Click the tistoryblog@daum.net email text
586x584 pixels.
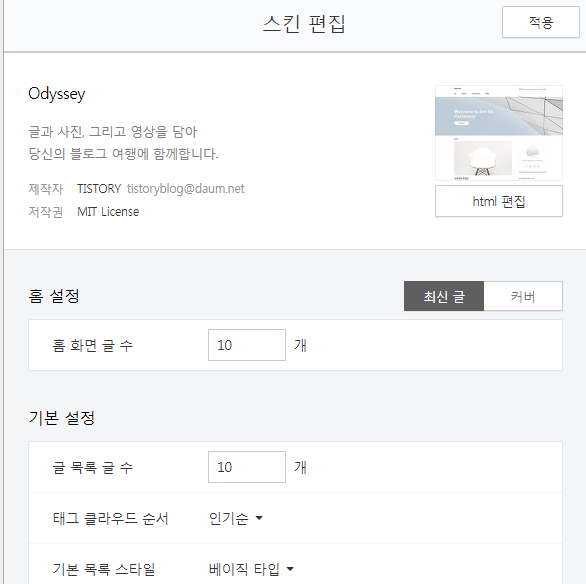(x=186, y=189)
